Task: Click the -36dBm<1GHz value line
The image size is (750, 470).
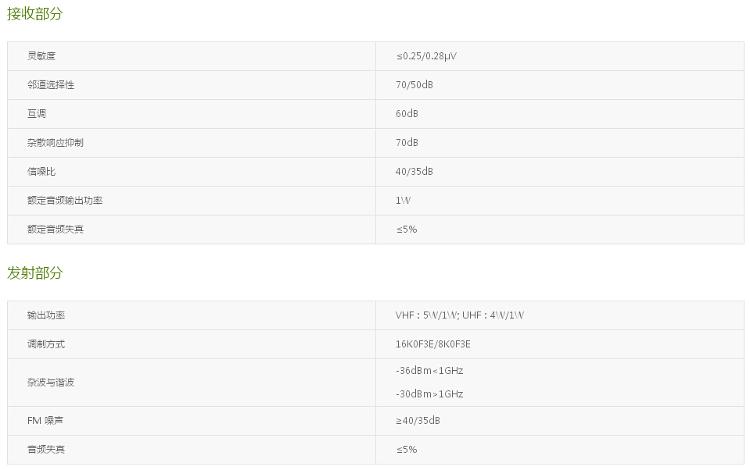Action: pos(429,371)
